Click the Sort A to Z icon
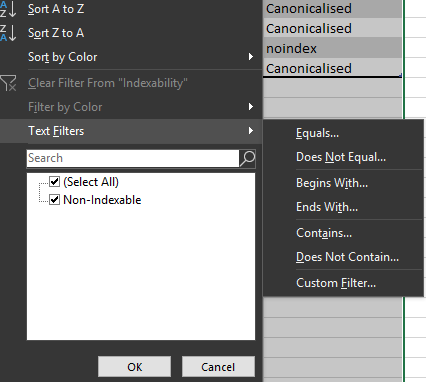The width and height of the screenshot is (426, 382). 8,9
